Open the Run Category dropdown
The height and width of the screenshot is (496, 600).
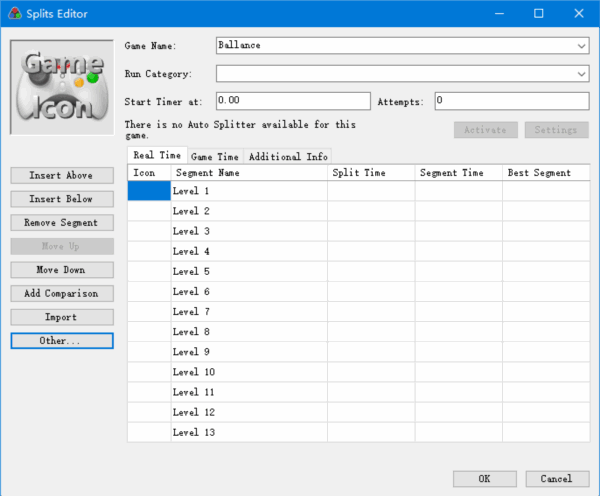click(581, 74)
